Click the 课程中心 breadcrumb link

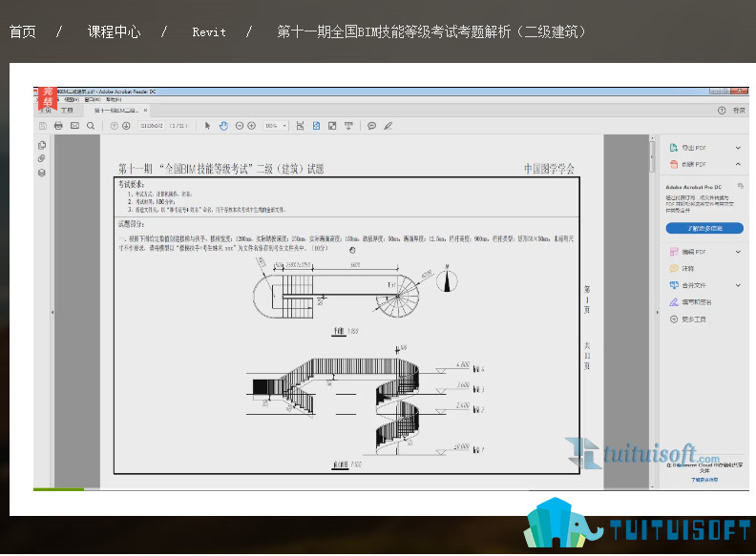click(x=115, y=31)
